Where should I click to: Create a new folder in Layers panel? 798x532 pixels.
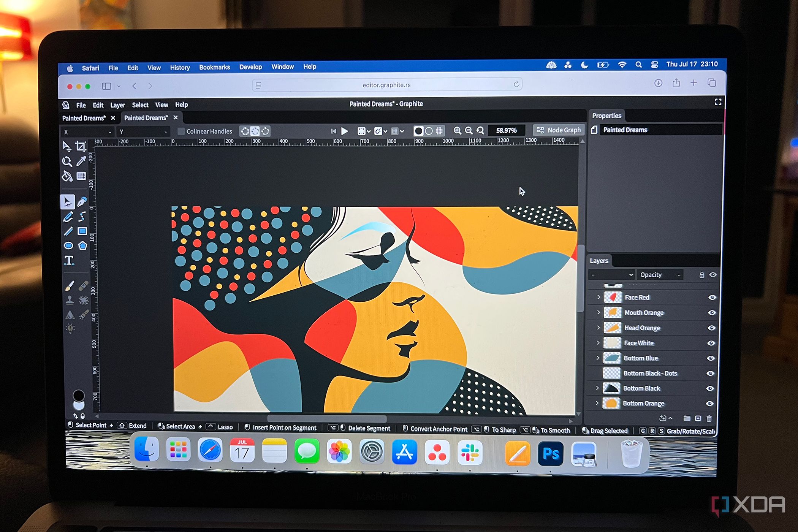(x=687, y=418)
